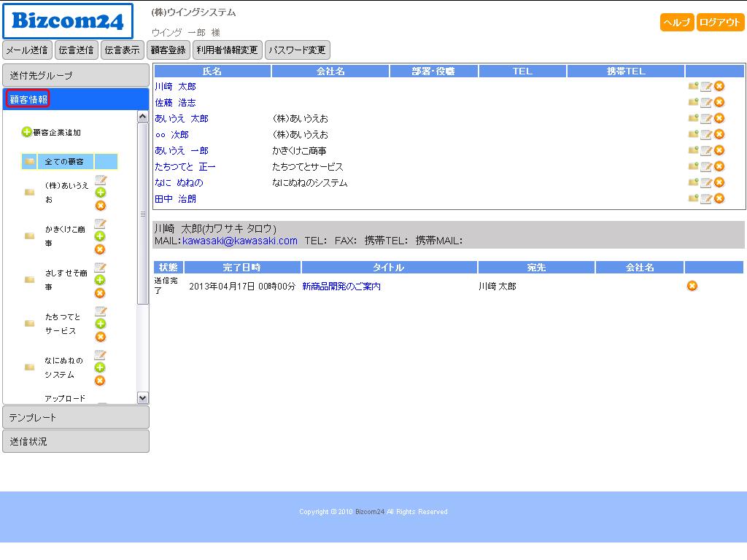Delete the 新商品開発のご案内 sent message
The height and width of the screenshot is (560, 747).
pos(692,286)
